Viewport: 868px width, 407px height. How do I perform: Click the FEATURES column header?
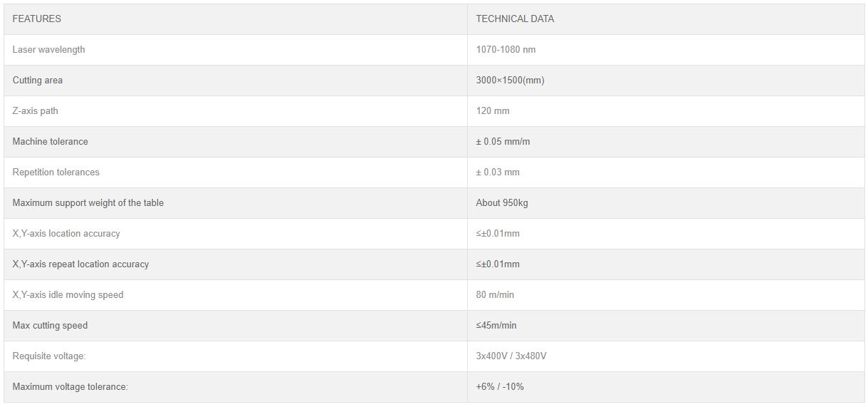(37, 19)
